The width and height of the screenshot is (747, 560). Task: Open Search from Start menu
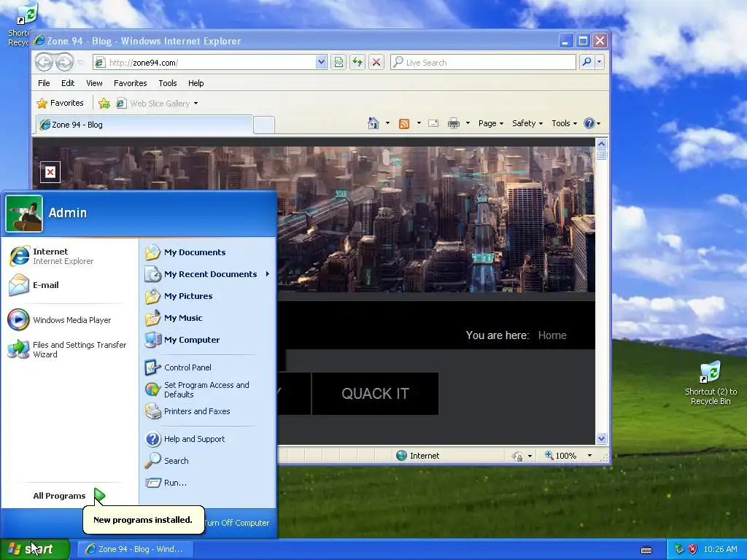point(207,461)
